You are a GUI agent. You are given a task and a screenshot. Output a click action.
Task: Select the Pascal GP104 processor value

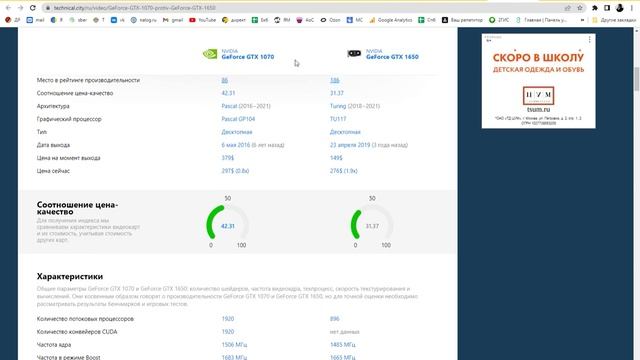(x=238, y=119)
